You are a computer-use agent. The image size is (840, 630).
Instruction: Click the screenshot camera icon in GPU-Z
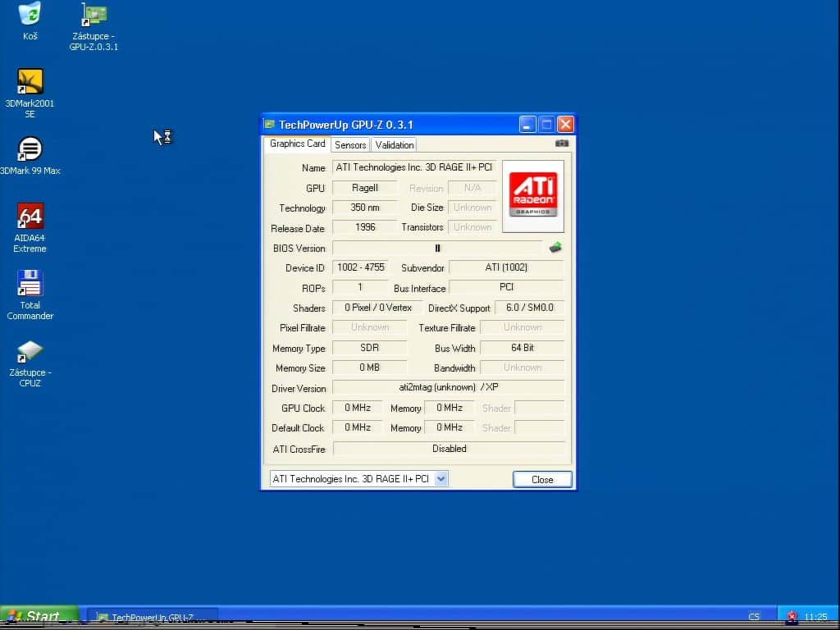pyautogui.click(x=561, y=144)
